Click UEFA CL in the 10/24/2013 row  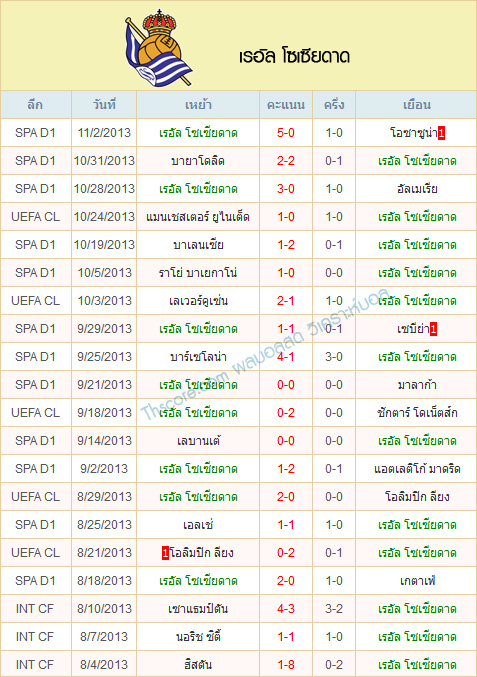(35, 217)
